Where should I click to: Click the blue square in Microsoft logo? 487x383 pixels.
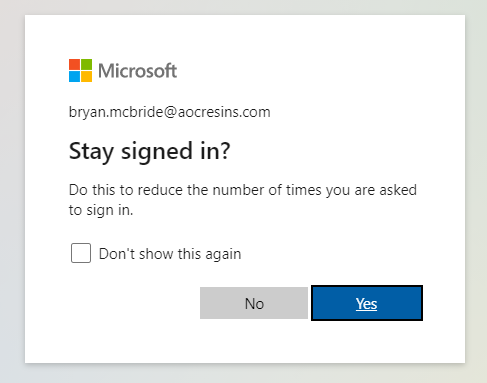pyautogui.click(x=74, y=76)
